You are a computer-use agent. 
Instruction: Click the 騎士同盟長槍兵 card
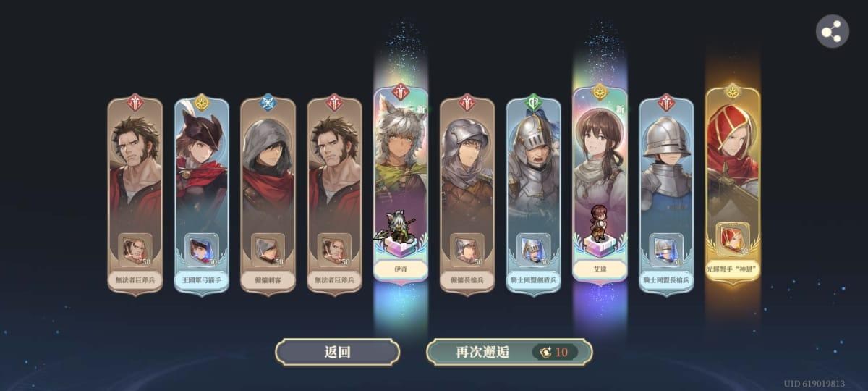[x=666, y=195]
